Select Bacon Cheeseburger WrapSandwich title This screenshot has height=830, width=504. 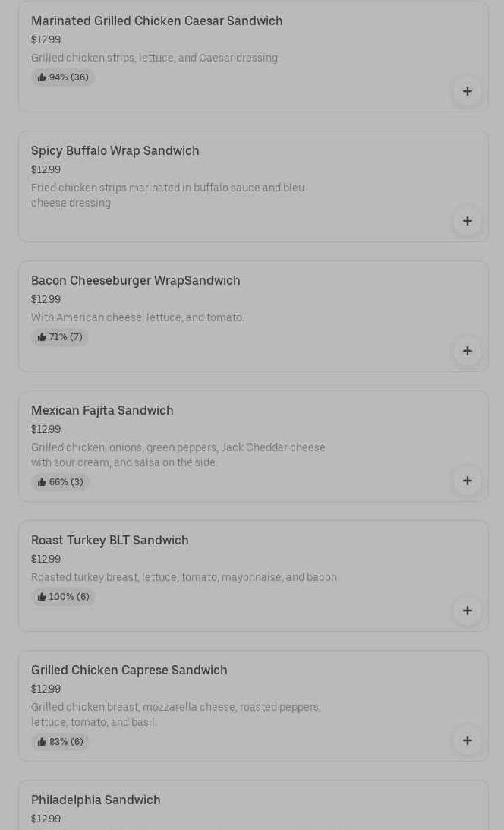click(x=135, y=280)
